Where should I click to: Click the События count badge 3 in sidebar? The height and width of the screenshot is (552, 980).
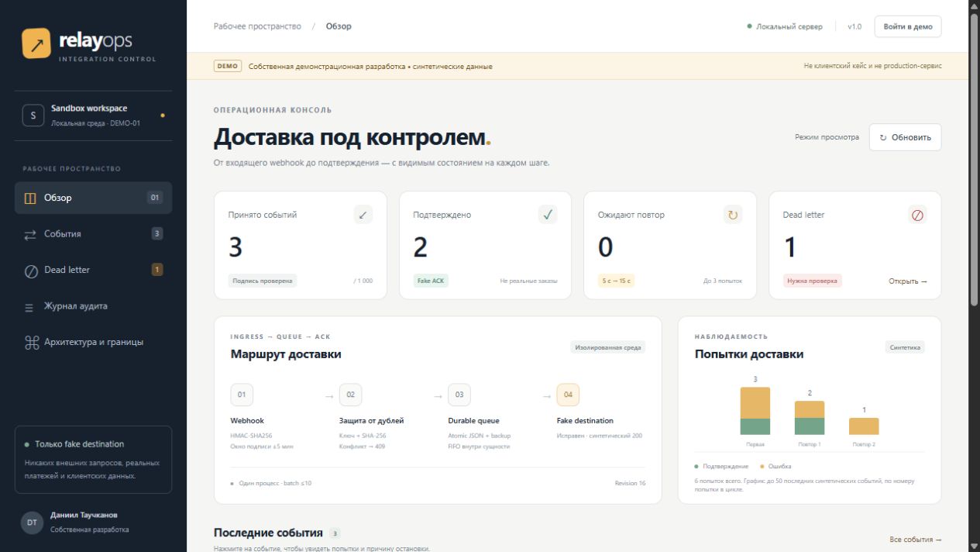pos(157,233)
